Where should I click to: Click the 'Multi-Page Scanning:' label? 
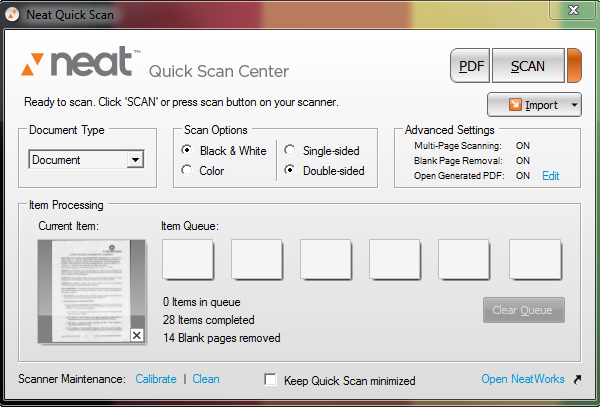coord(458,146)
